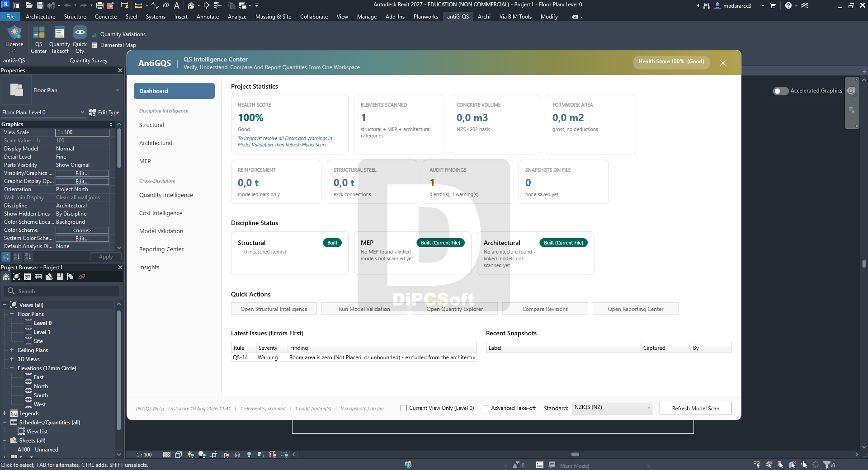Click the Print icon in quick access toolbar
868x470 pixels.
tap(99, 5)
